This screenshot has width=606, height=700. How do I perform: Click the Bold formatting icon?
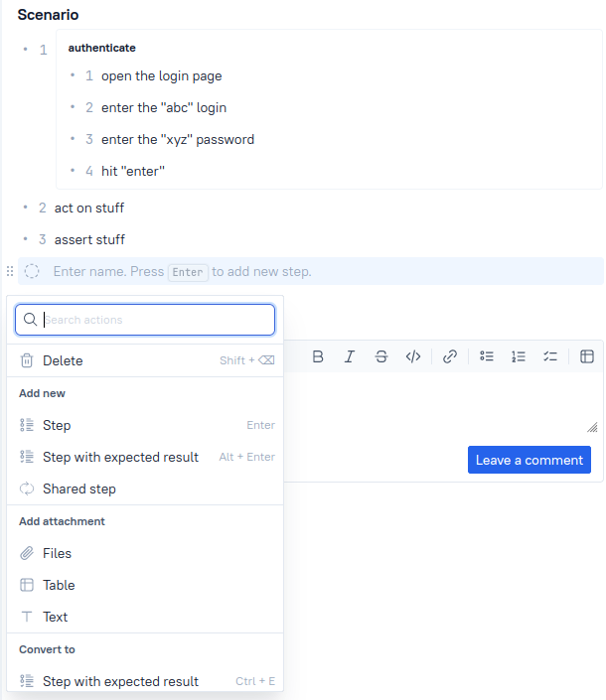point(318,356)
